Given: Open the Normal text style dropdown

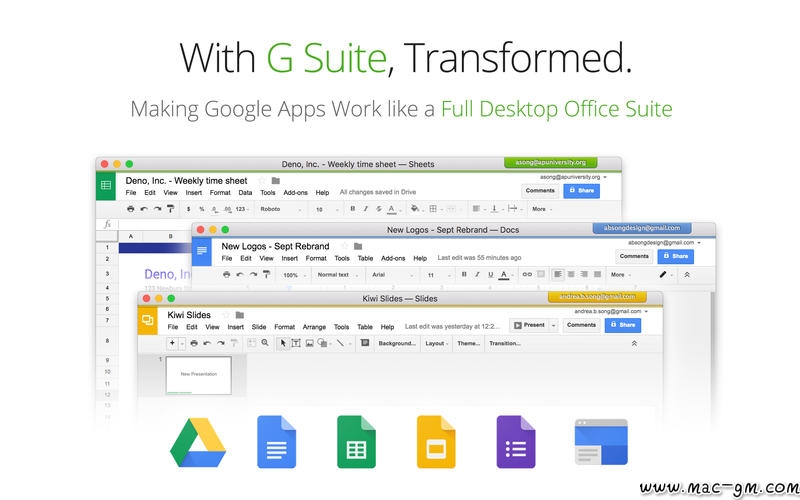Looking at the screenshot, I should (338, 275).
